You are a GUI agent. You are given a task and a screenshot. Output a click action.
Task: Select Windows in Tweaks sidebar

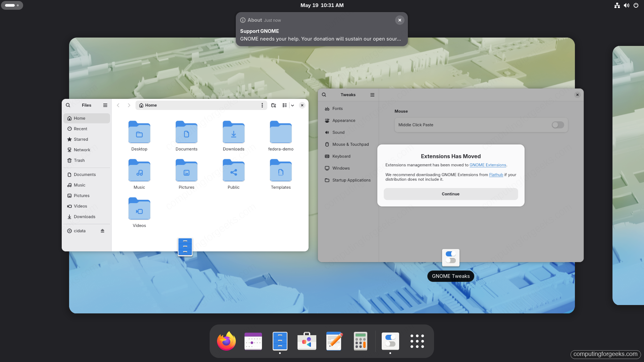(348, 168)
